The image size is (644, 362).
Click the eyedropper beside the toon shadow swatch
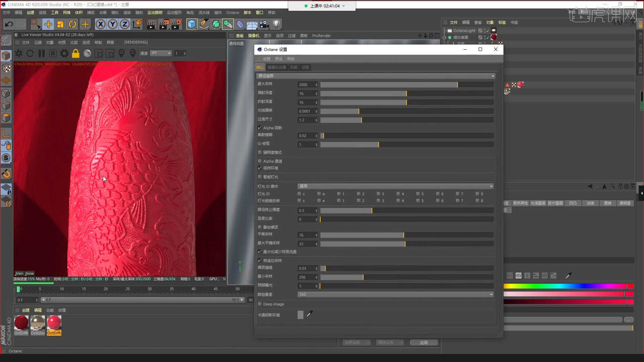coord(310,314)
